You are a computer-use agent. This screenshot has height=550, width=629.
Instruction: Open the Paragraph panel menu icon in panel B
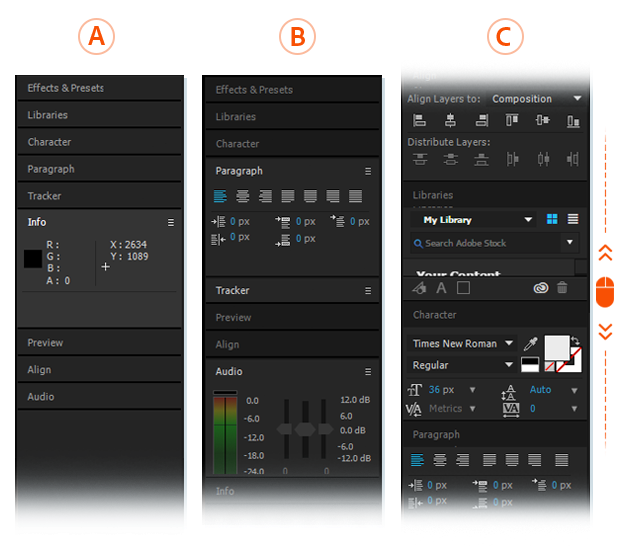pyautogui.click(x=368, y=171)
